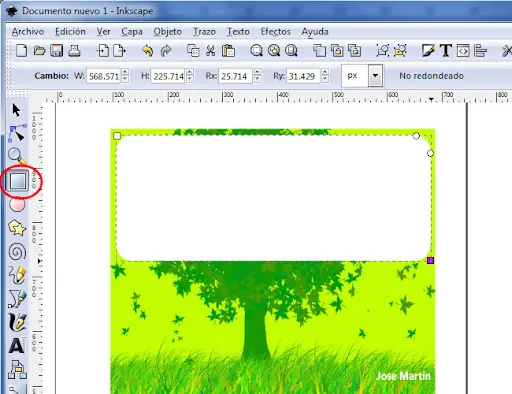The image size is (512, 394).
Task: Create a new document with the toolbar icon
Action: point(22,51)
